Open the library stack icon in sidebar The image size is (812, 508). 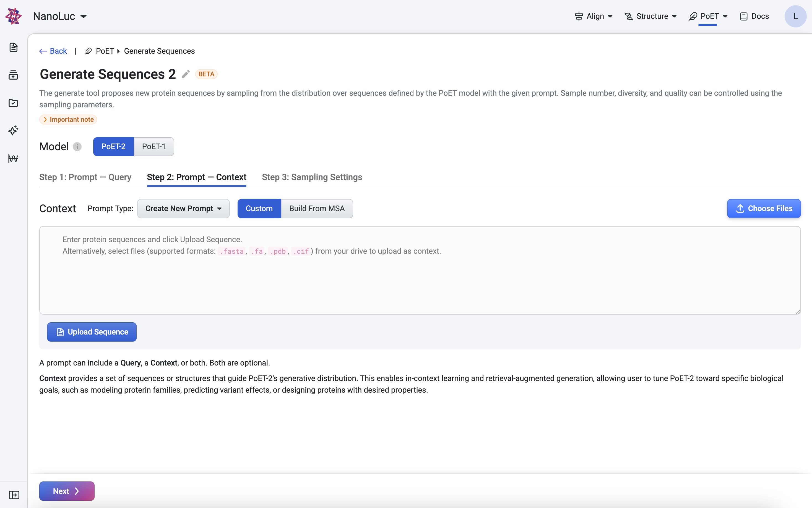click(14, 75)
